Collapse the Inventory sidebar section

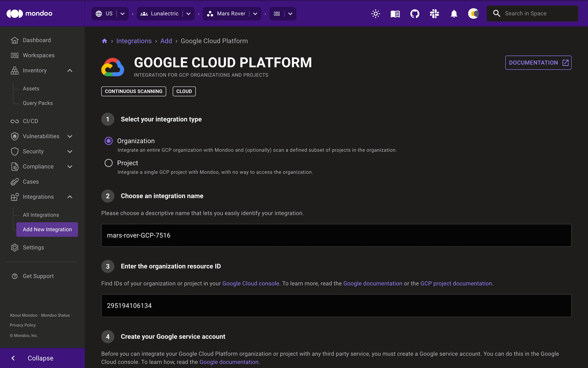pyautogui.click(x=70, y=70)
